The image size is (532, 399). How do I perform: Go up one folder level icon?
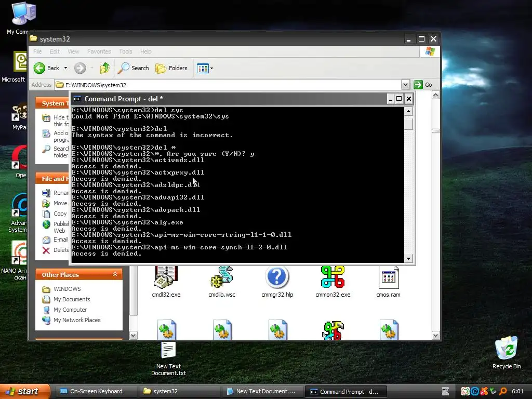[105, 68]
